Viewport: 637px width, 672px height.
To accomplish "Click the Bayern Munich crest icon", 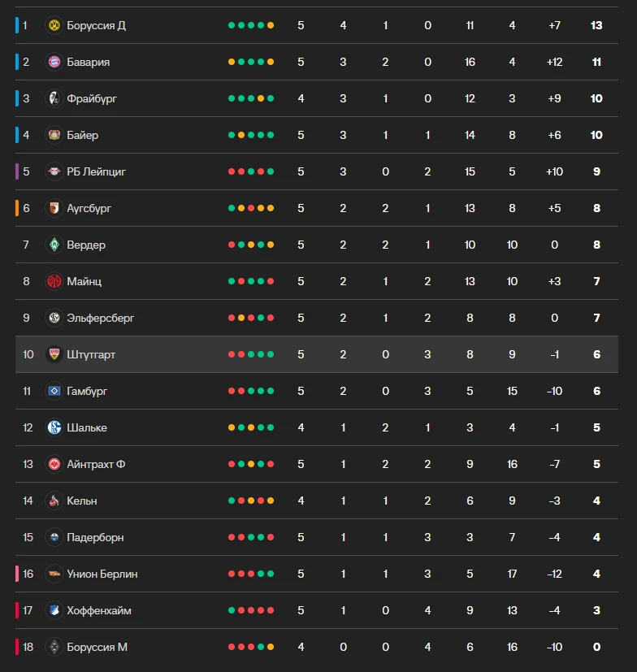I will click(54, 62).
